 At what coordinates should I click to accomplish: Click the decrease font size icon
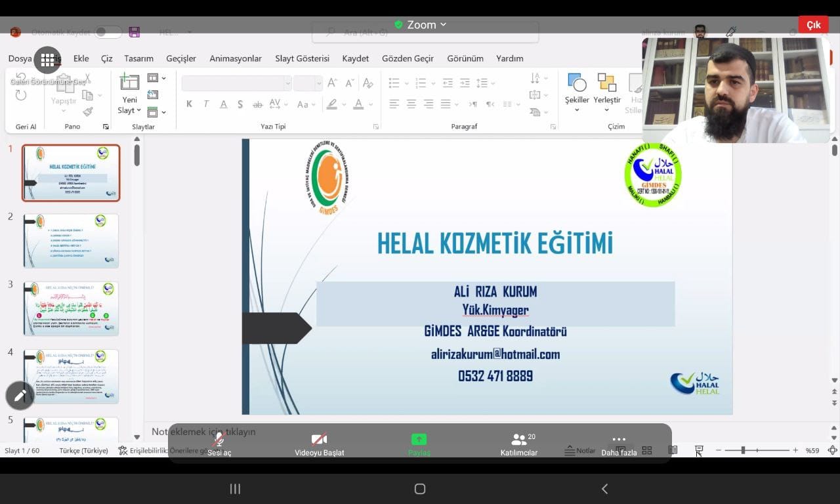pos(349,83)
